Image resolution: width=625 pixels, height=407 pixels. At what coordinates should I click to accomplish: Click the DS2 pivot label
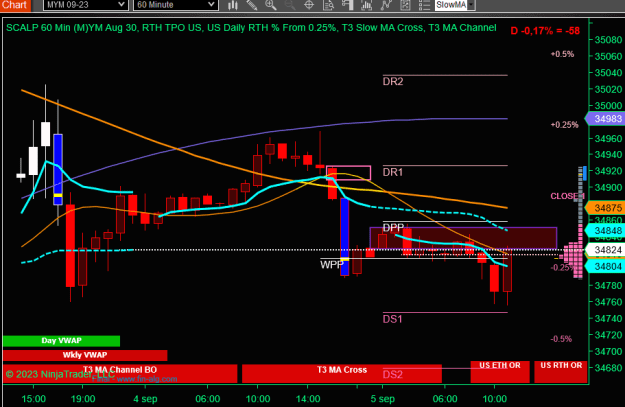(393, 374)
